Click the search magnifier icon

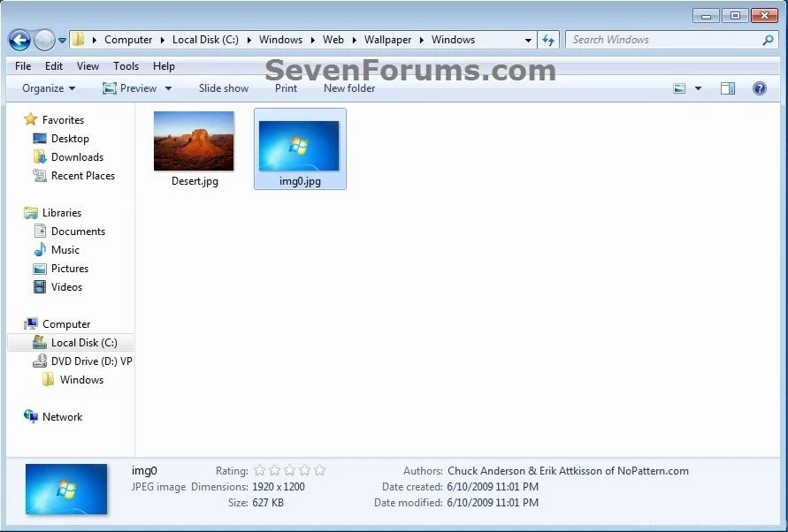768,40
